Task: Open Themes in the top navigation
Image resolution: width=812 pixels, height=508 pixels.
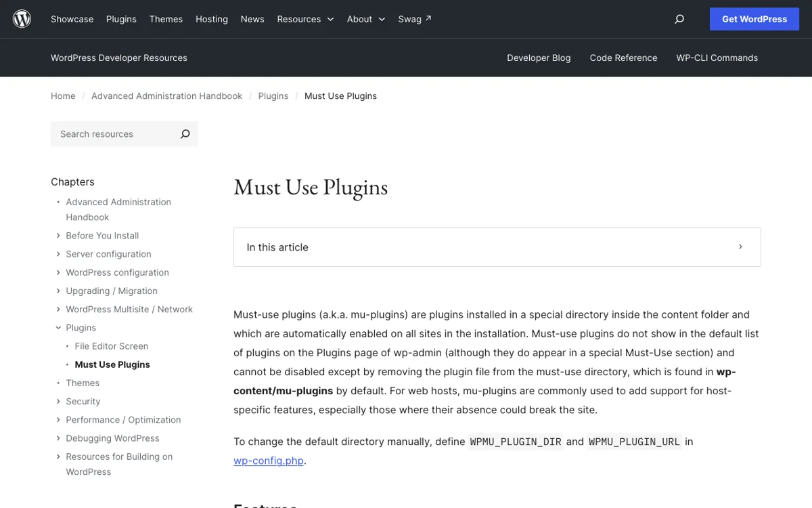Action: pos(166,19)
